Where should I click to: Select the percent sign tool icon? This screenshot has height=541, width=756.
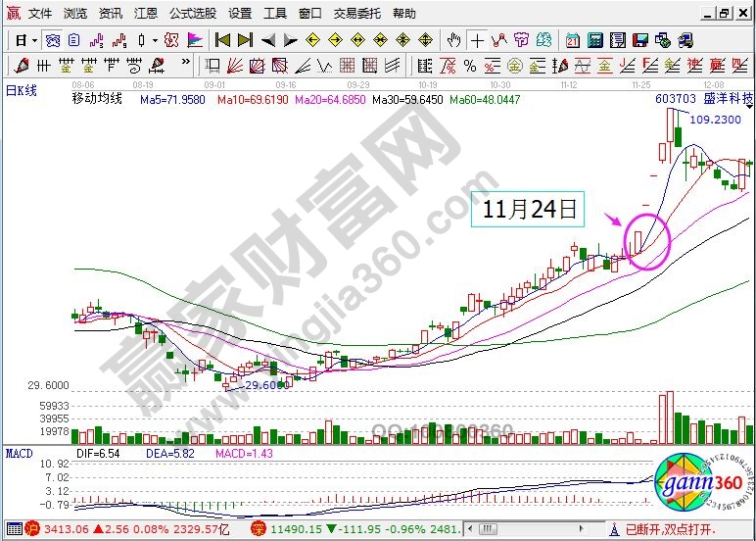coord(469,66)
